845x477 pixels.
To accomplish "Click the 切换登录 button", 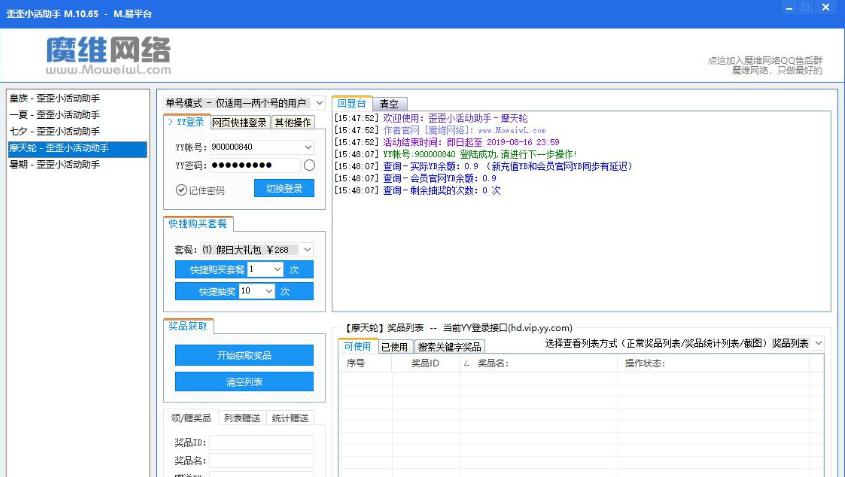I will (x=284, y=188).
